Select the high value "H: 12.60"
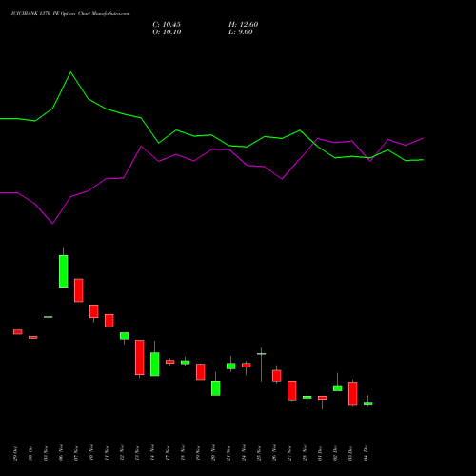This screenshot has height=476, width=476. [x=244, y=25]
